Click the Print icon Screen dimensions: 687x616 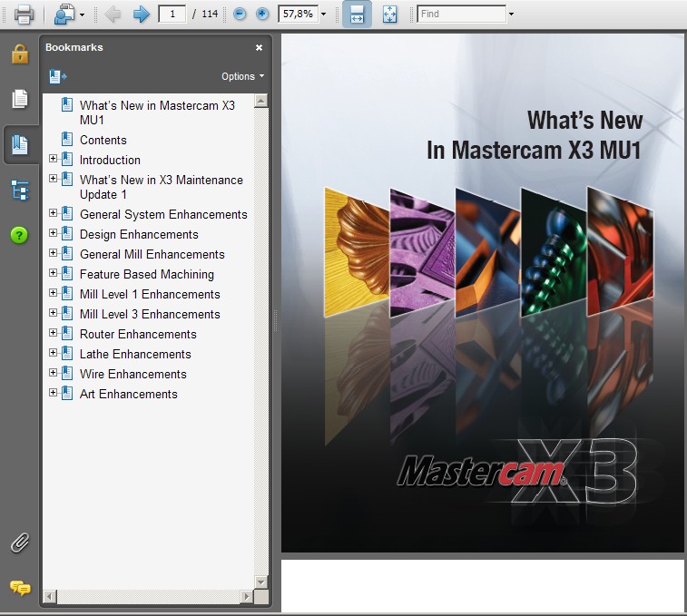point(24,14)
